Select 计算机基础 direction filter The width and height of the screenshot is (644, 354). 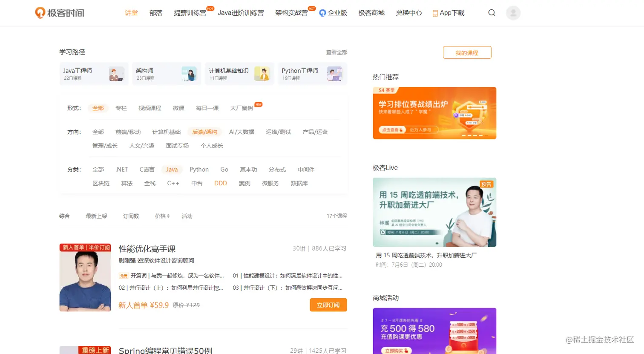coord(166,132)
